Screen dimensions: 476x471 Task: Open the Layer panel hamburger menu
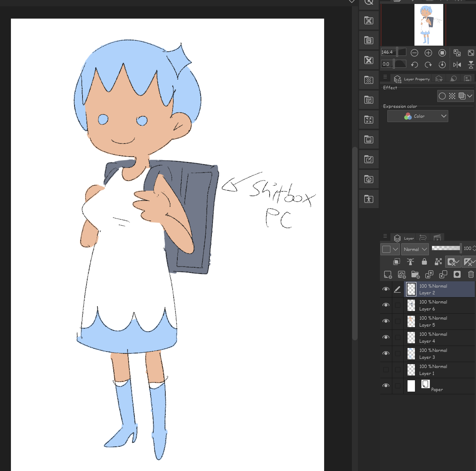[385, 236]
